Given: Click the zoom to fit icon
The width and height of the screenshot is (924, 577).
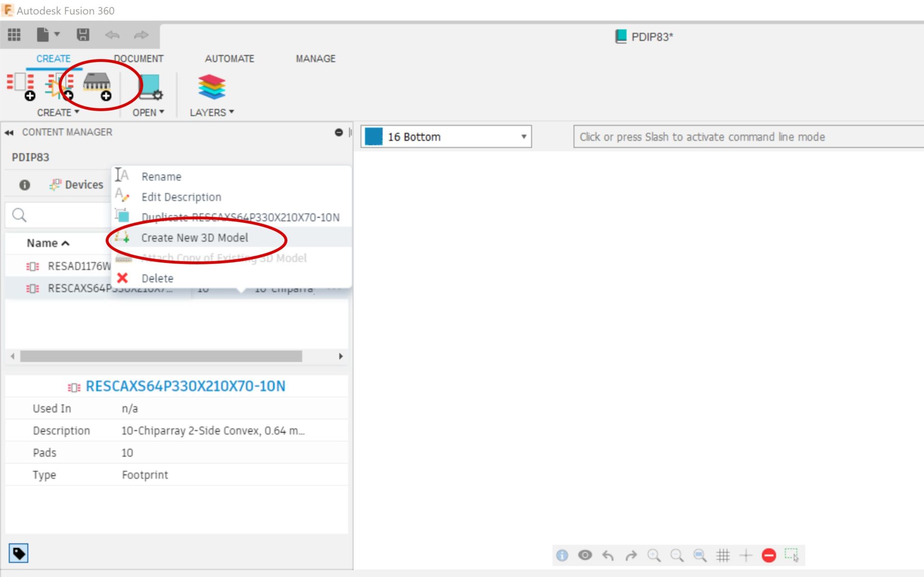Looking at the screenshot, I should 700,555.
